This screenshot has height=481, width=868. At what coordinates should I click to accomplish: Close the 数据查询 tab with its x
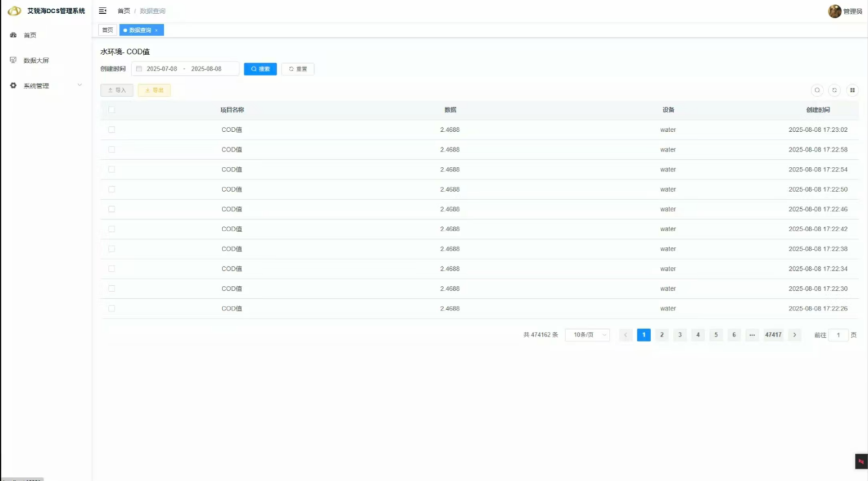(156, 30)
